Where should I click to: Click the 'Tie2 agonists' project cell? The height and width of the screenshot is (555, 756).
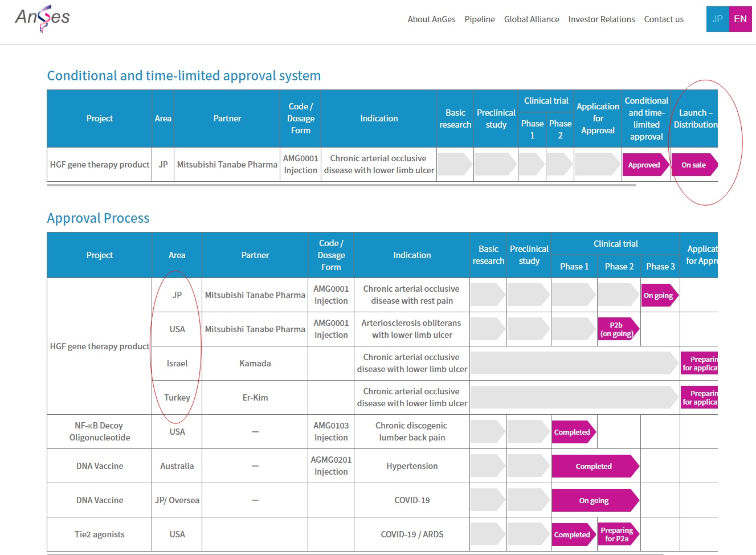pos(100,534)
